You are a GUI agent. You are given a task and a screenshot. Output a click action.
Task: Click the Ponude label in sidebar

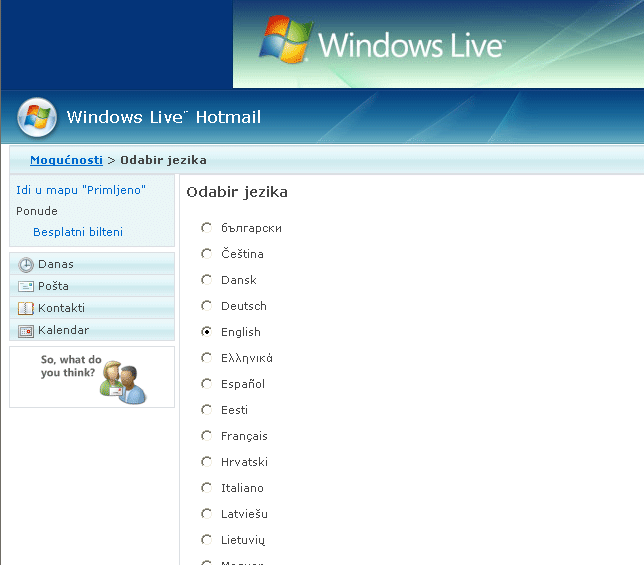coord(37,211)
